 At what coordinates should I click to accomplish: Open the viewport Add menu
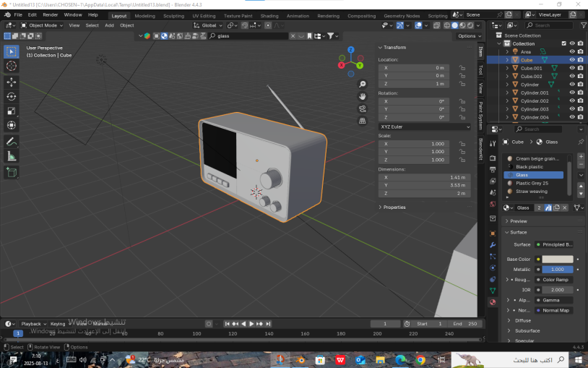[109, 25]
